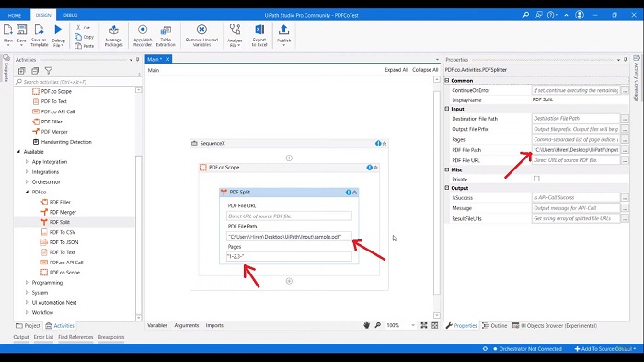Switch to the DEBUG ribbon tab

70,15
